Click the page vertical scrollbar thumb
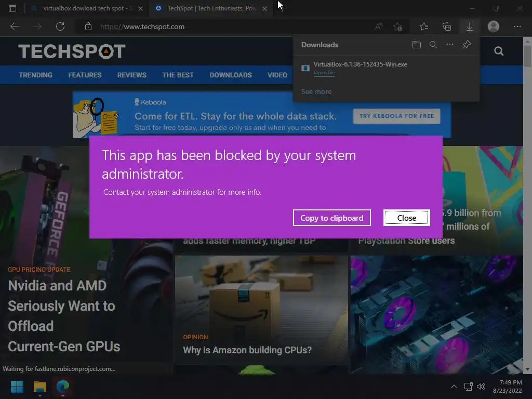The height and width of the screenshot is (399, 532). point(527,55)
